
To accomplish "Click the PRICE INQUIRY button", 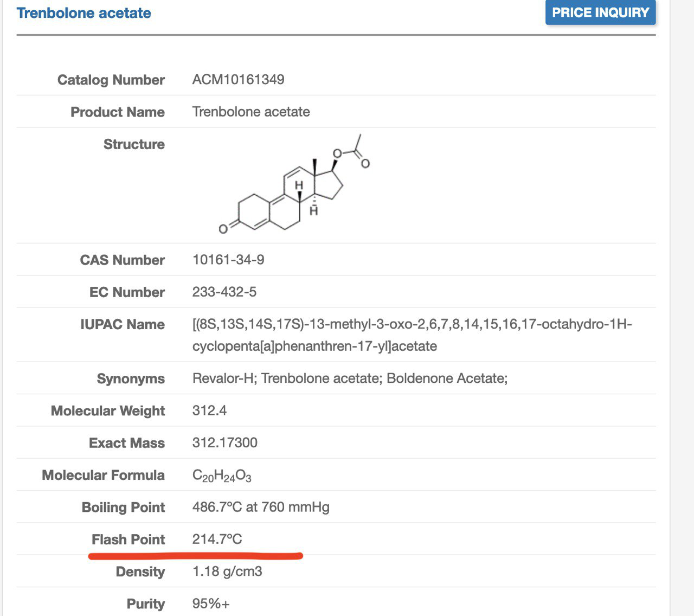I will coord(600,12).
